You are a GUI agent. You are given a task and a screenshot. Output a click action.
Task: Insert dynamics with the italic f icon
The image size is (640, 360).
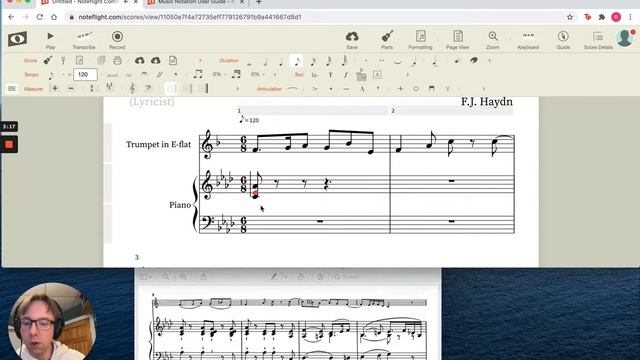click(346, 75)
